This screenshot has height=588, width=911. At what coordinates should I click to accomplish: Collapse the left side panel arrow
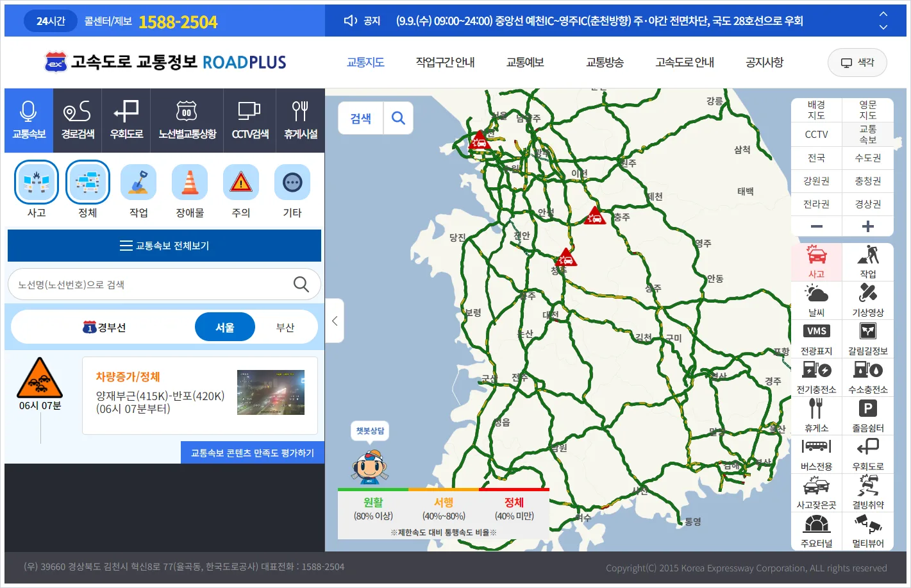335,321
